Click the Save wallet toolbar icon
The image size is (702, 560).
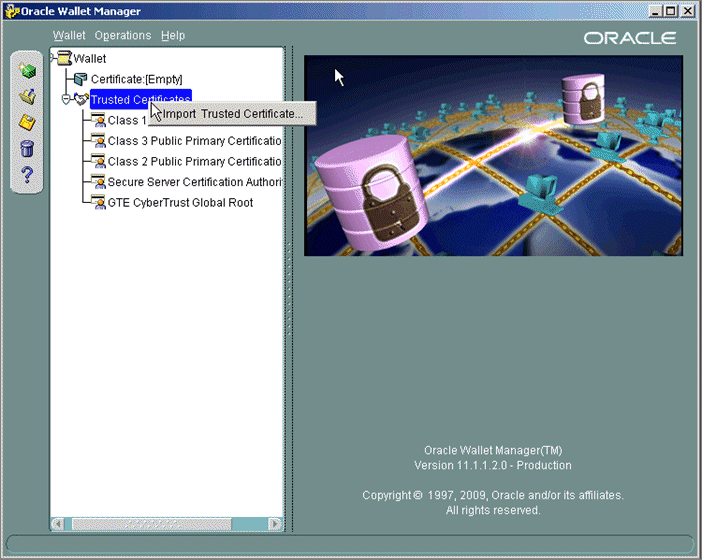click(x=27, y=122)
